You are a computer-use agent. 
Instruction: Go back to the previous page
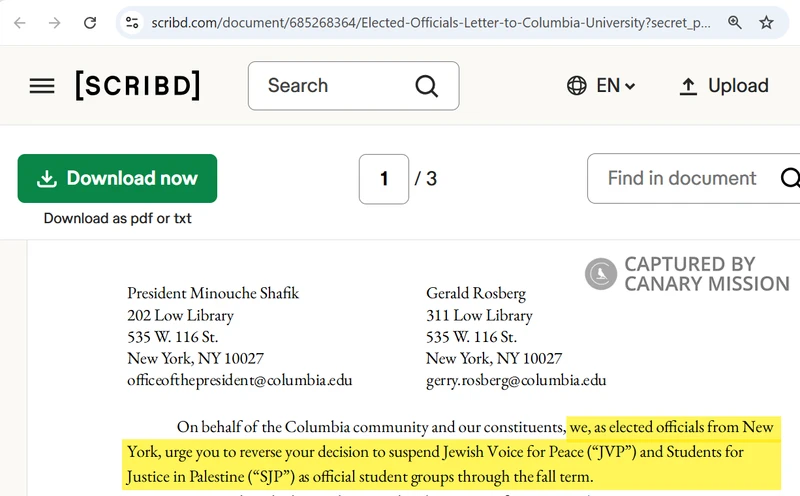pyautogui.click(x=20, y=22)
